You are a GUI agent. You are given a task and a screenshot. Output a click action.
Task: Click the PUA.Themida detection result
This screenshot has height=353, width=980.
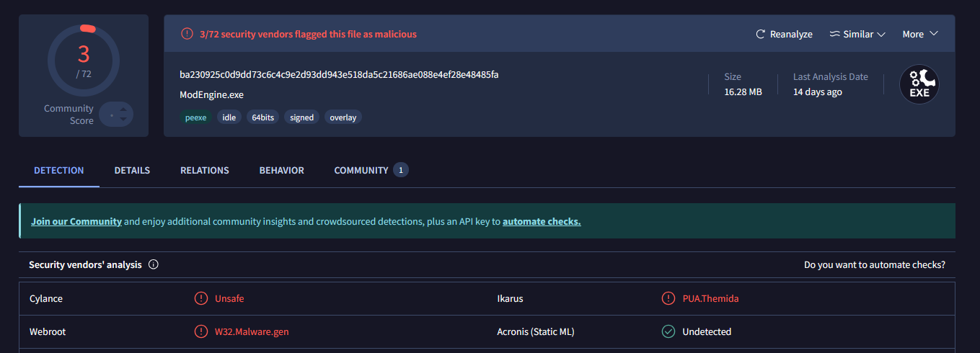coord(710,298)
